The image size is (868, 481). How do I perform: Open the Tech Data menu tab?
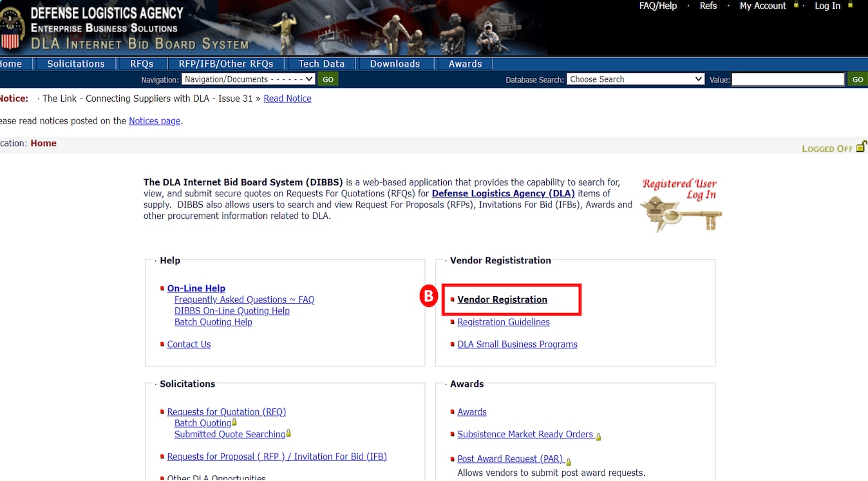[321, 64]
